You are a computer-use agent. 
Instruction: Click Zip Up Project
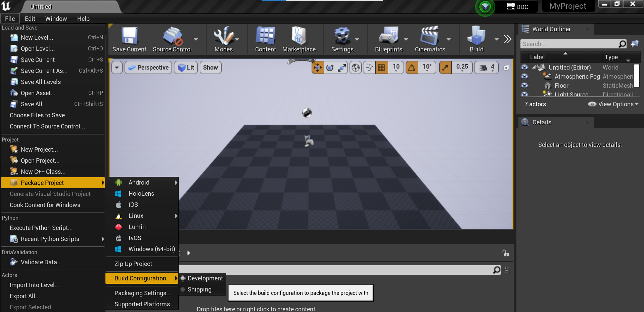click(x=133, y=264)
